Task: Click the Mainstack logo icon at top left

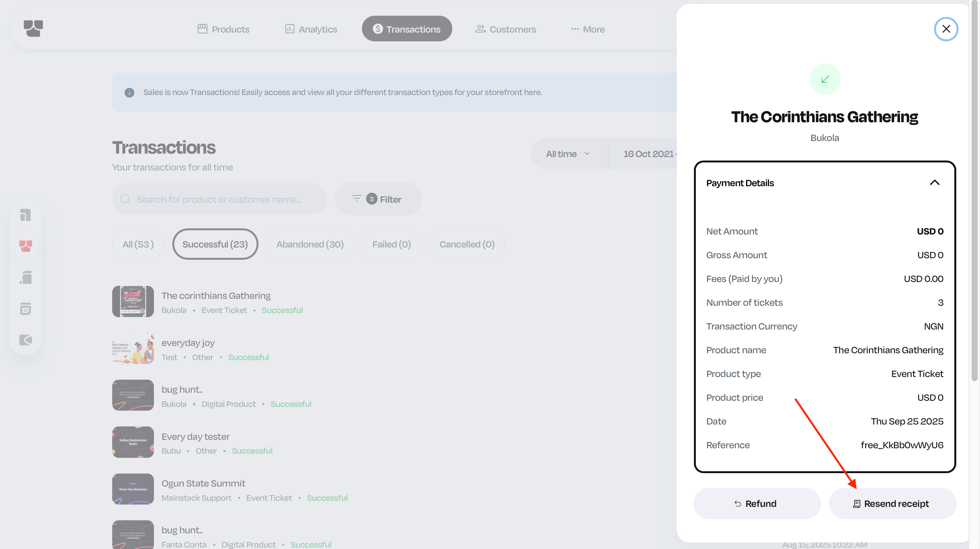Action: pyautogui.click(x=33, y=29)
